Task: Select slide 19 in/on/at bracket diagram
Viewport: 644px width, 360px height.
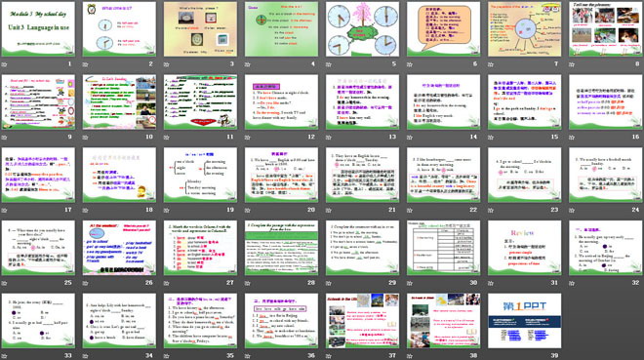Action: [200, 175]
